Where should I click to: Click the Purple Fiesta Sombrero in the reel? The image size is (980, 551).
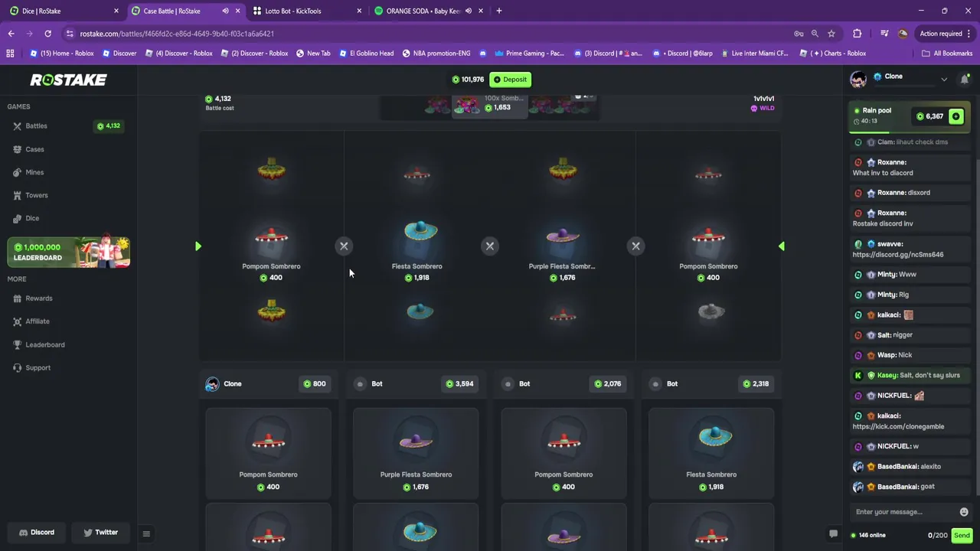click(562, 235)
